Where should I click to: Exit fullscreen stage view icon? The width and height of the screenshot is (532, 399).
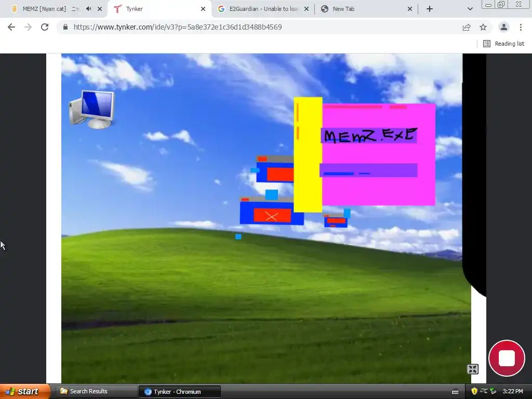473,369
